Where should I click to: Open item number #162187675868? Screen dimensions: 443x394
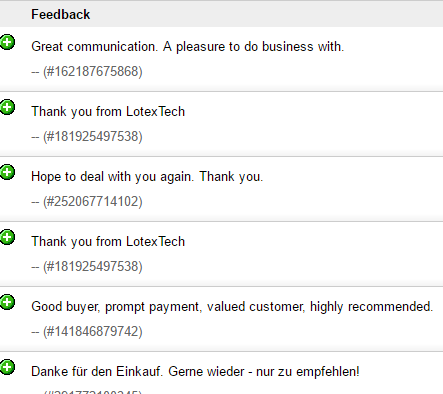point(92,71)
